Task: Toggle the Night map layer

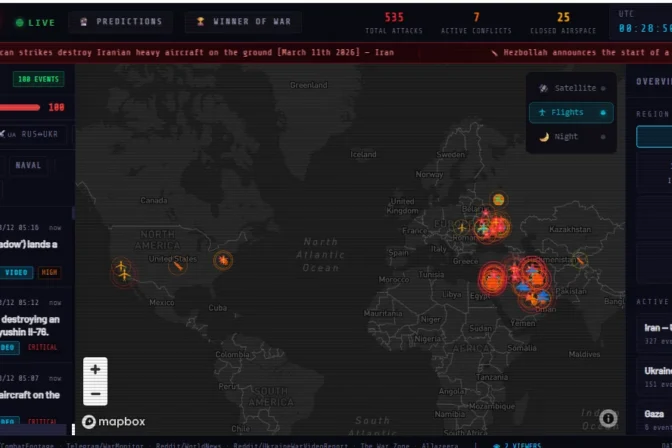Action: (571, 137)
